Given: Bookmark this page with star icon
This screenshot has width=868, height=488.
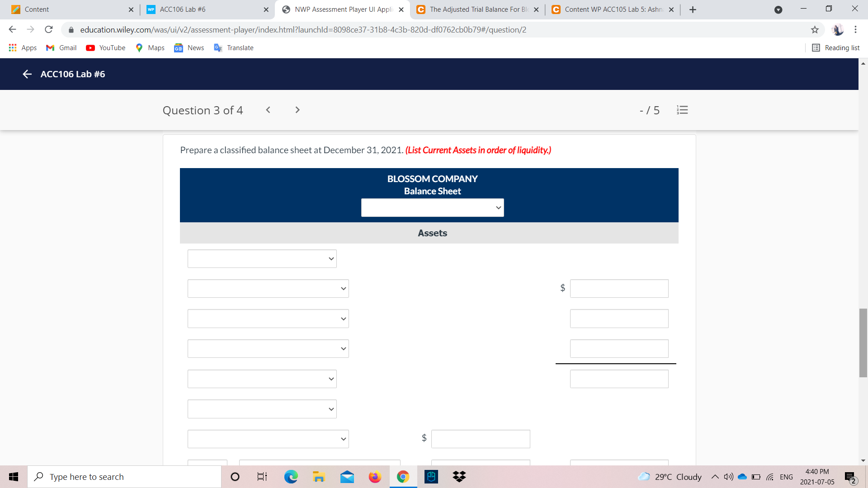Looking at the screenshot, I should pos(815,30).
